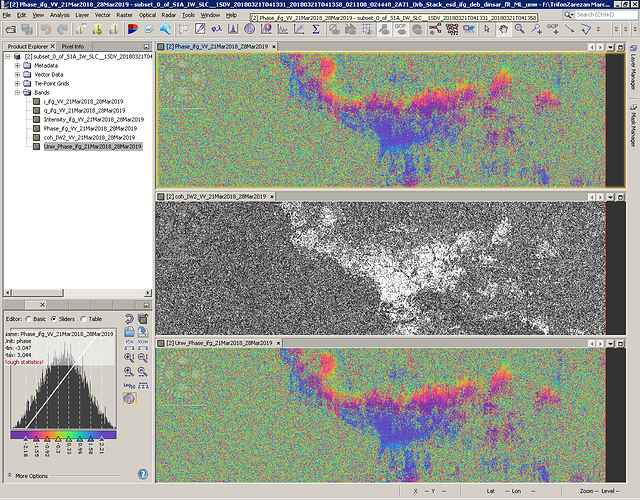This screenshot has width=640, height=500.
Task: Expand the Vector Data folder node
Action: tap(17, 74)
